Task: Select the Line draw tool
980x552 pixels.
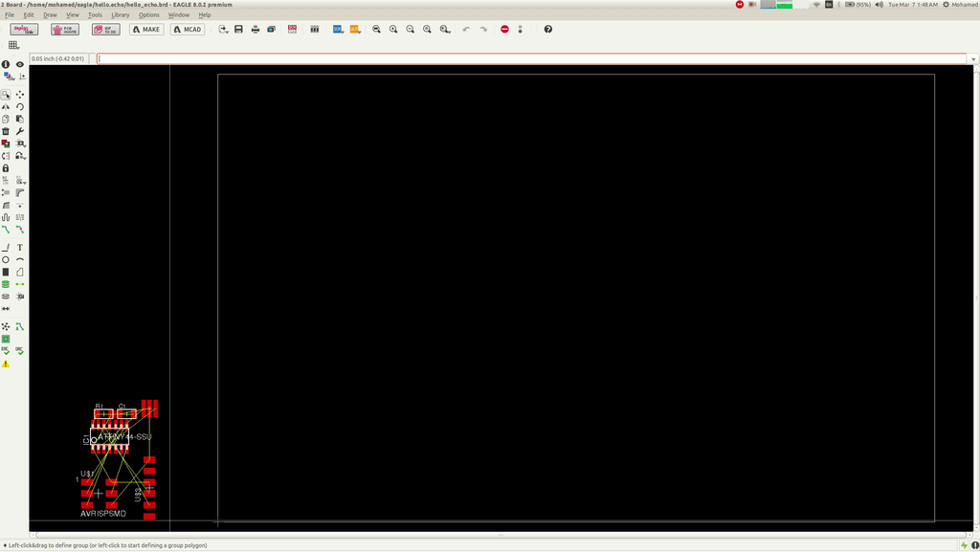Action: point(6,248)
